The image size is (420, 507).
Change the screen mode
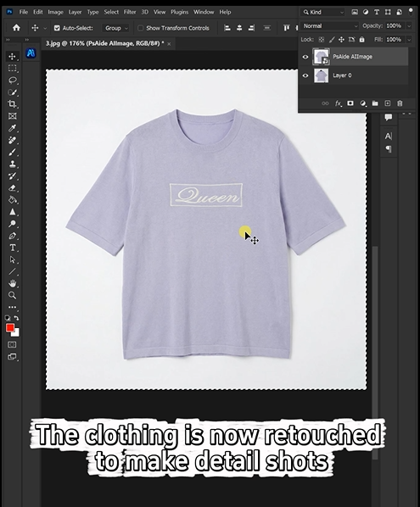tap(12, 357)
